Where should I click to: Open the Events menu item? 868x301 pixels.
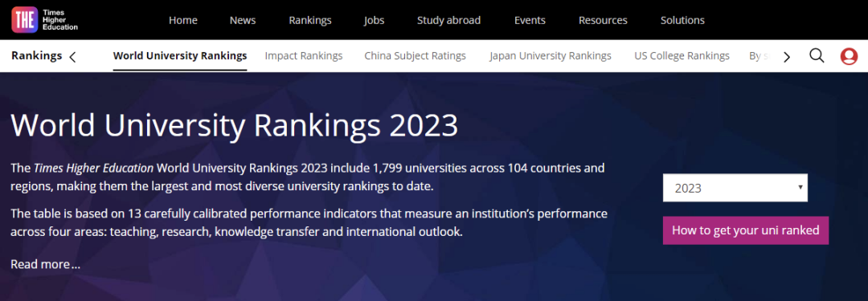[x=530, y=21]
